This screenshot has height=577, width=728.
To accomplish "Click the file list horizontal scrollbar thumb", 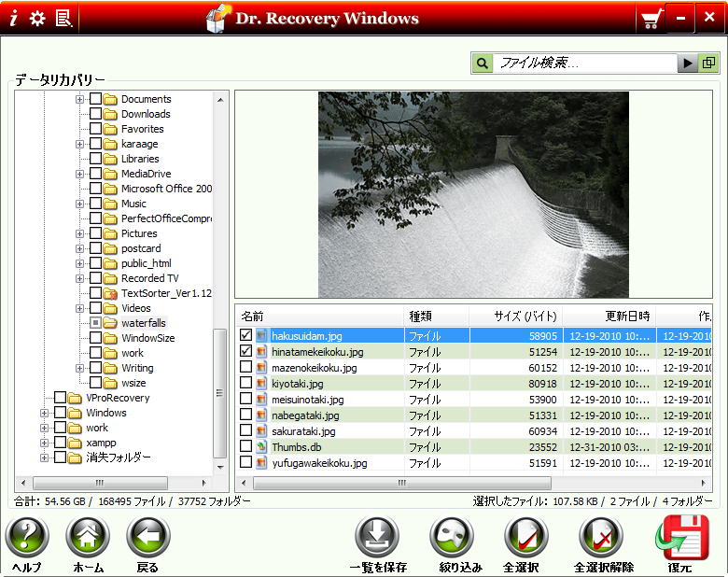I will tap(402, 483).
